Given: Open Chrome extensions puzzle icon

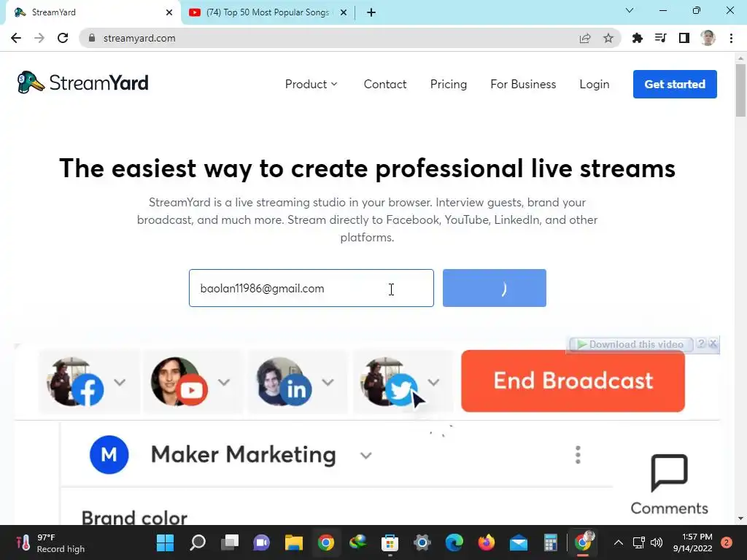Looking at the screenshot, I should (x=638, y=38).
